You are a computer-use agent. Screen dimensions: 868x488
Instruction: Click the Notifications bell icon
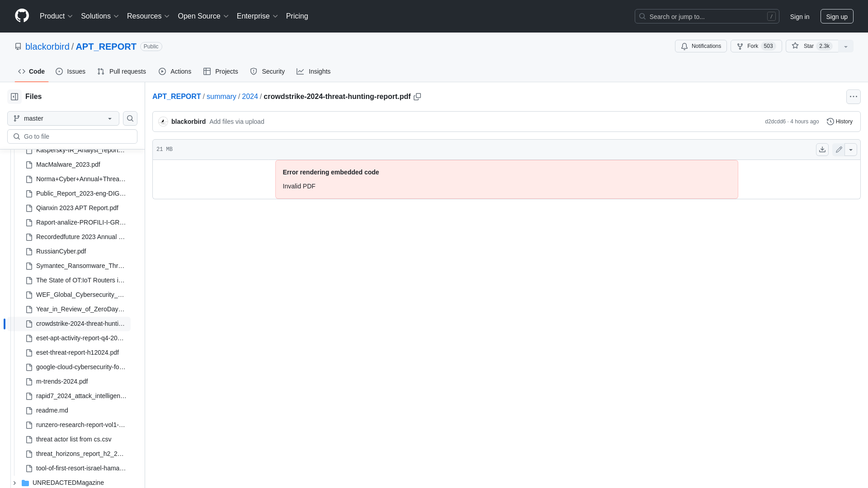click(684, 46)
